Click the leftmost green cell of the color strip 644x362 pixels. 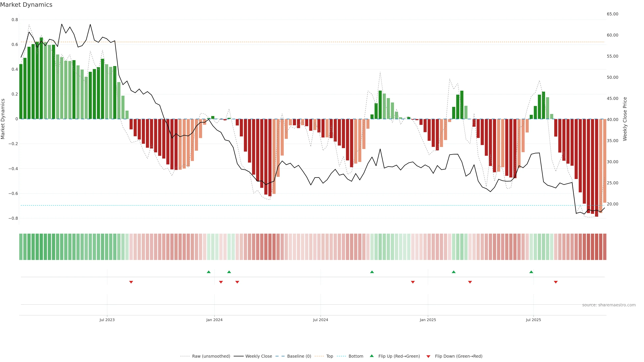tap(21, 247)
